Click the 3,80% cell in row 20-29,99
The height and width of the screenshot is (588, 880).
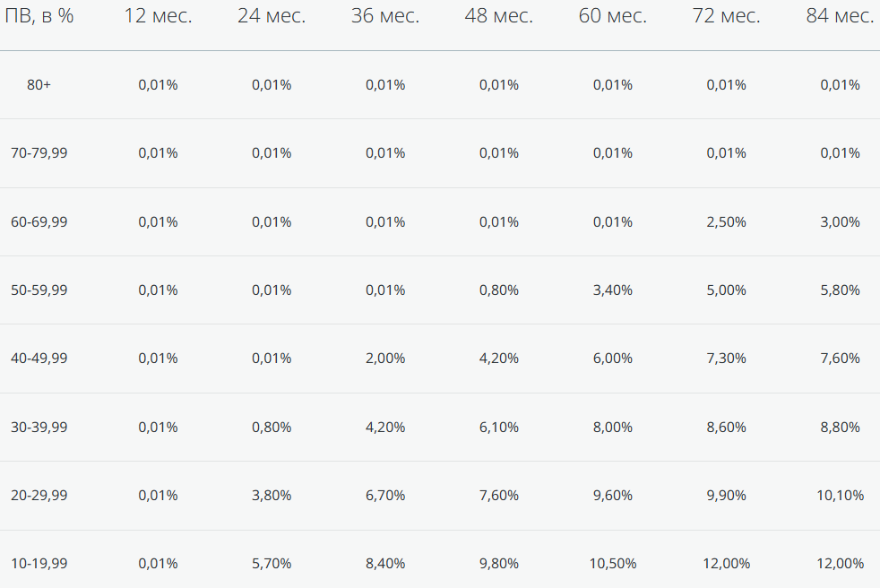[x=272, y=496]
